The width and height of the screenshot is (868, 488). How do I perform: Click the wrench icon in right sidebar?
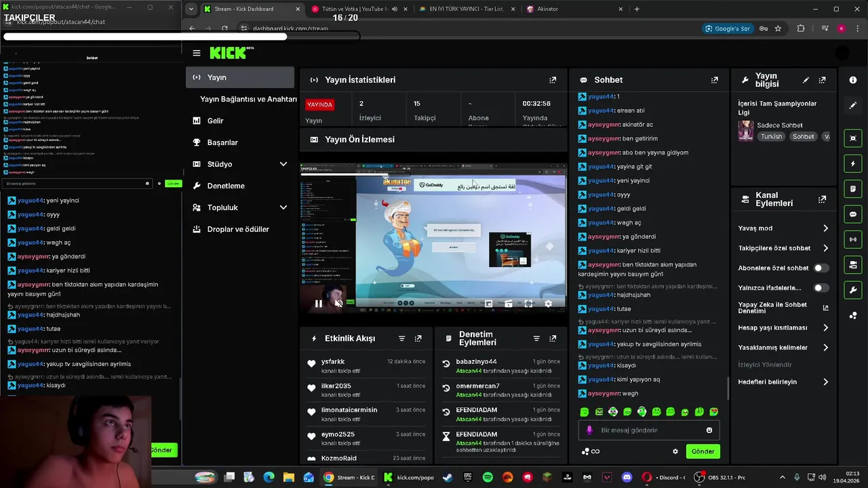pos(853,290)
